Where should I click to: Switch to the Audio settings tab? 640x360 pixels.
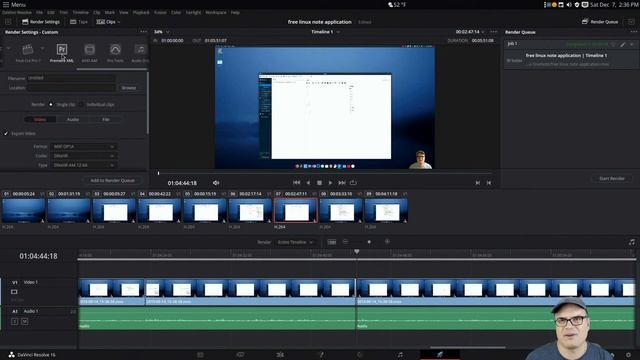coord(73,119)
